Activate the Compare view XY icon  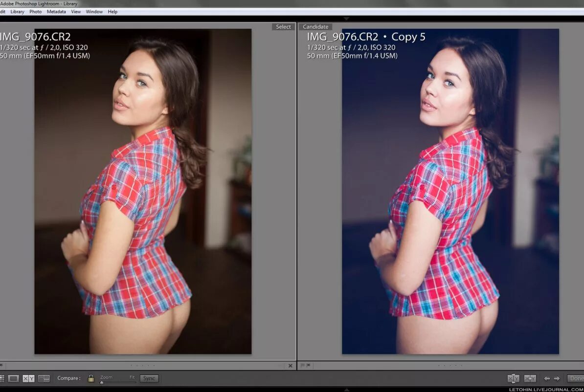click(x=28, y=378)
